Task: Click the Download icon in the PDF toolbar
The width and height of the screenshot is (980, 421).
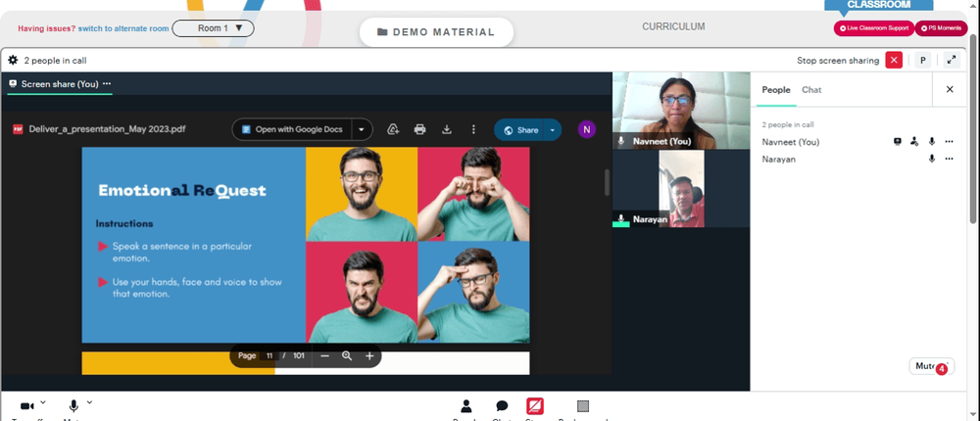Action: [446, 129]
